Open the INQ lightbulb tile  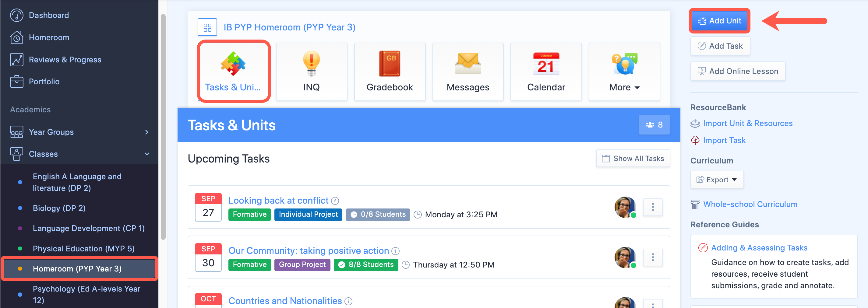pyautogui.click(x=311, y=71)
